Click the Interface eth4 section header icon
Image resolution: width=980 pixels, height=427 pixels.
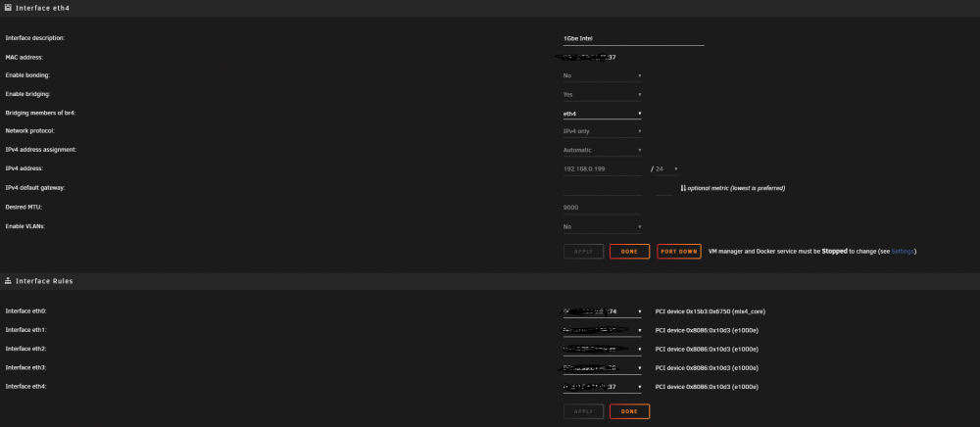[8, 8]
